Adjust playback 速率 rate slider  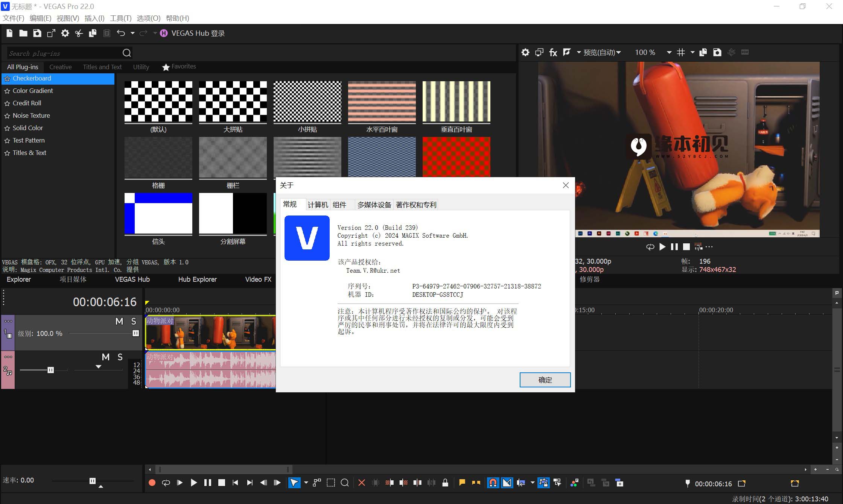92,481
